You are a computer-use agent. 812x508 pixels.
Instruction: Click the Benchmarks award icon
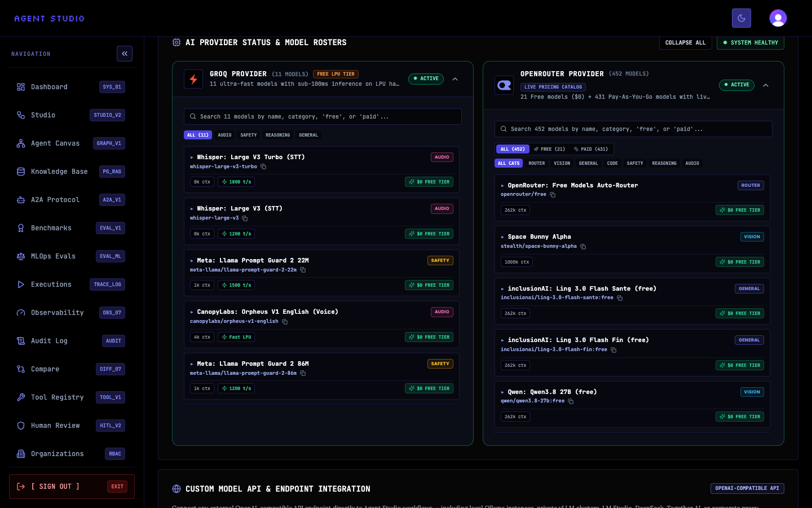click(x=21, y=228)
